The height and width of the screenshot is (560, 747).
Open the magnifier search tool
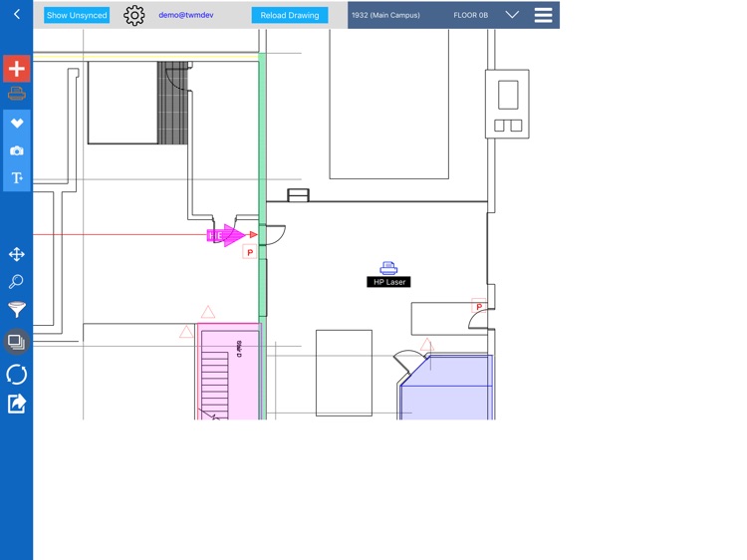point(16,282)
